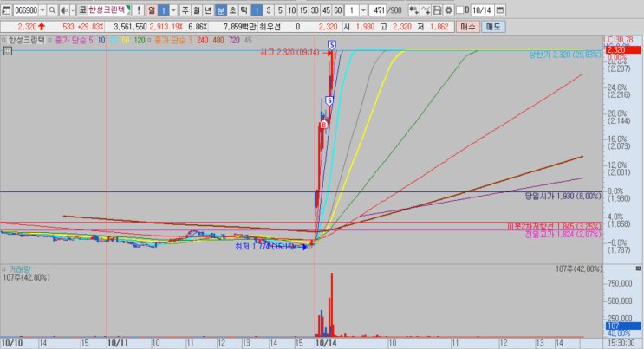The width and height of the screenshot is (644, 349).
Task: Click the volume pane menu icon at top right
Action: pyautogui.click(x=638, y=268)
